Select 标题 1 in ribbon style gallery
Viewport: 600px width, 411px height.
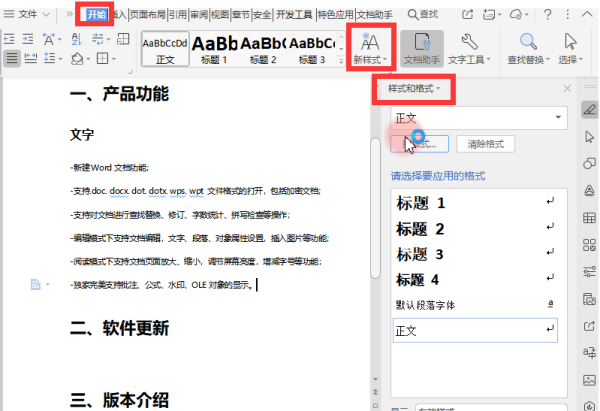(x=214, y=49)
